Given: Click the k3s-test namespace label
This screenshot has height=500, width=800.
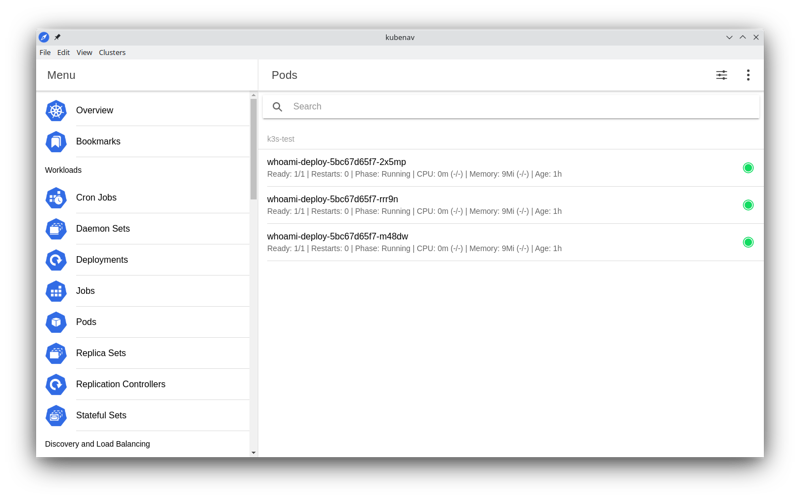Looking at the screenshot, I should tap(281, 139).
